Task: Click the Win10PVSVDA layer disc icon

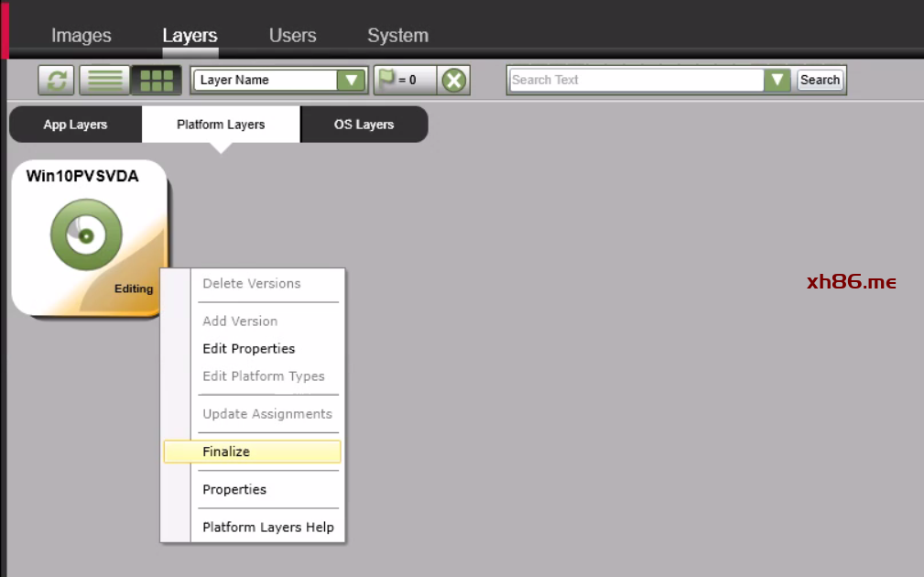Action: [x=86, y=235]
